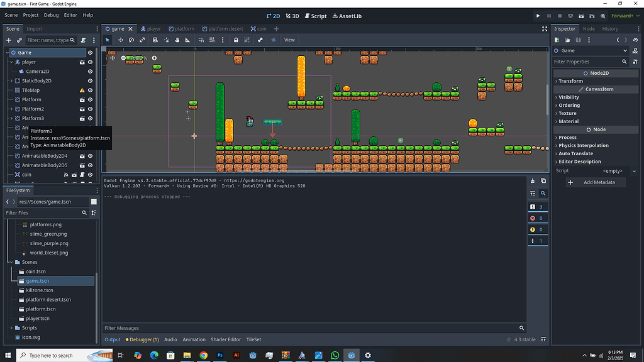644x362 pixels.
Task: Open the View menu button in viewport
Action: [x=289, y=40]
